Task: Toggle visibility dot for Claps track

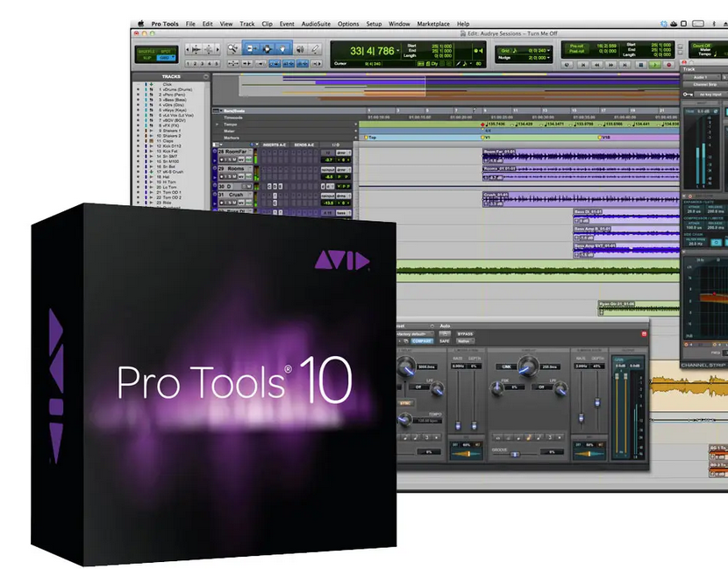Action: (x=138, y=141)
